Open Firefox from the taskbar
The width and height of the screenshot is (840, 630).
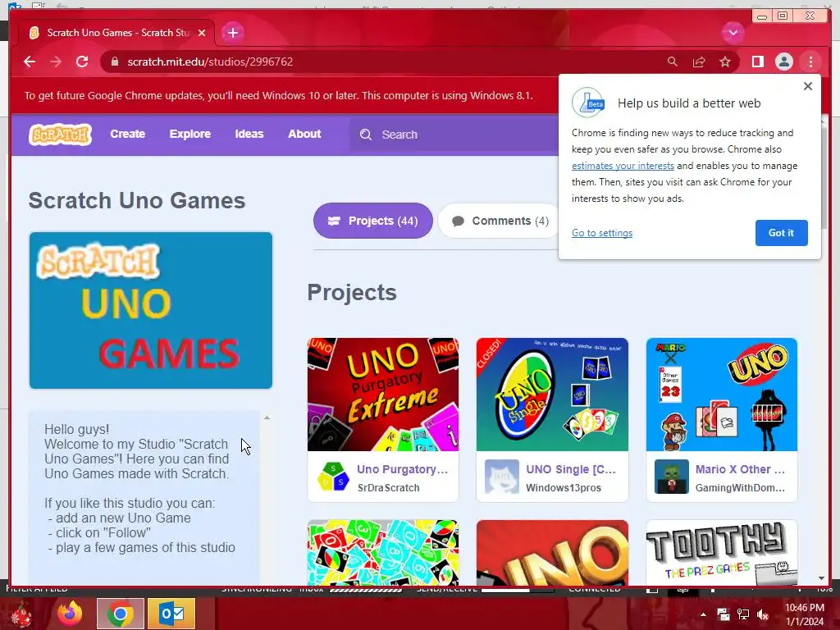click(70, 614)
